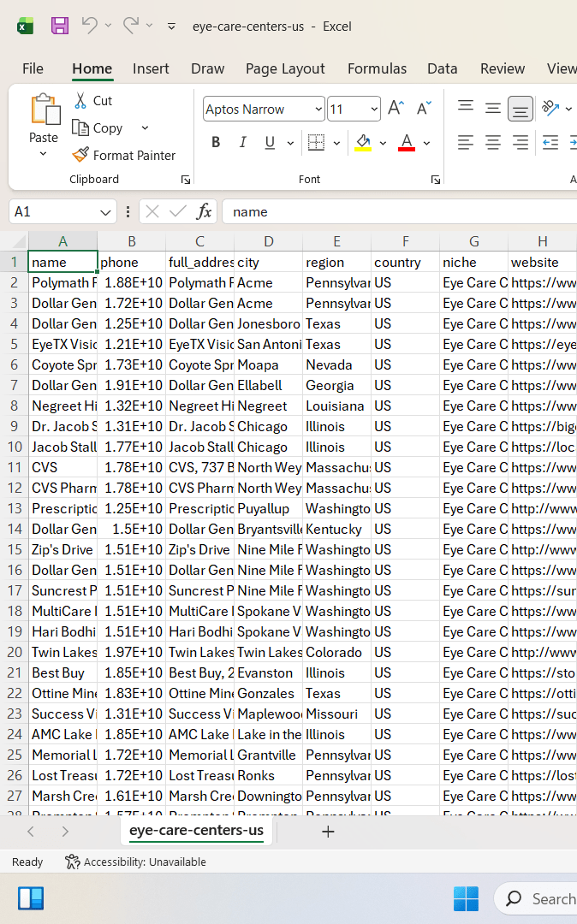Viewport: 577px width, 924px height.
Task: Click the Cut scissors button
Action: tap(93, 101)
